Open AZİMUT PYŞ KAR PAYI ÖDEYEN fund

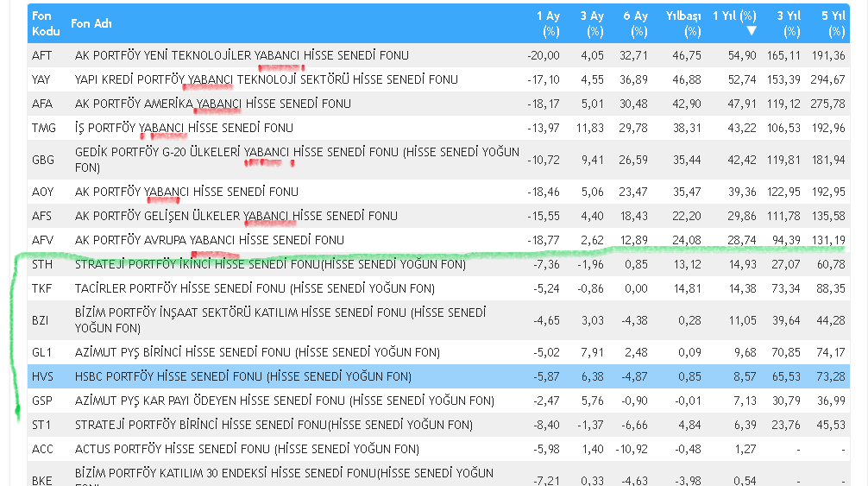tap(285, 401)
